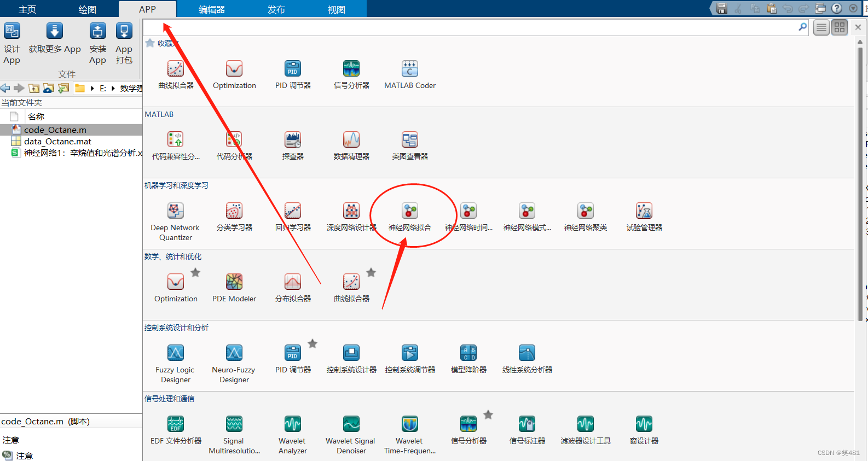Open the 信号标注器 app
The width and height of the screenshot is (868, 461).
point(527,430)
